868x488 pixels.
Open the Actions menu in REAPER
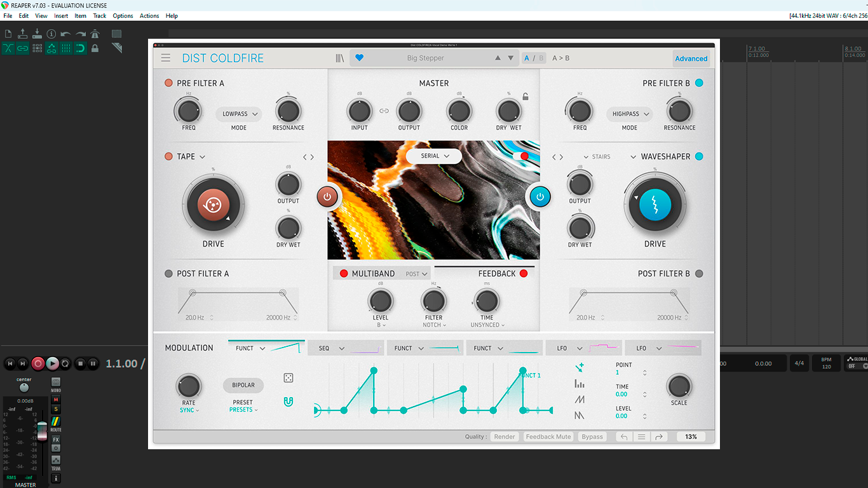click(149, 16)
